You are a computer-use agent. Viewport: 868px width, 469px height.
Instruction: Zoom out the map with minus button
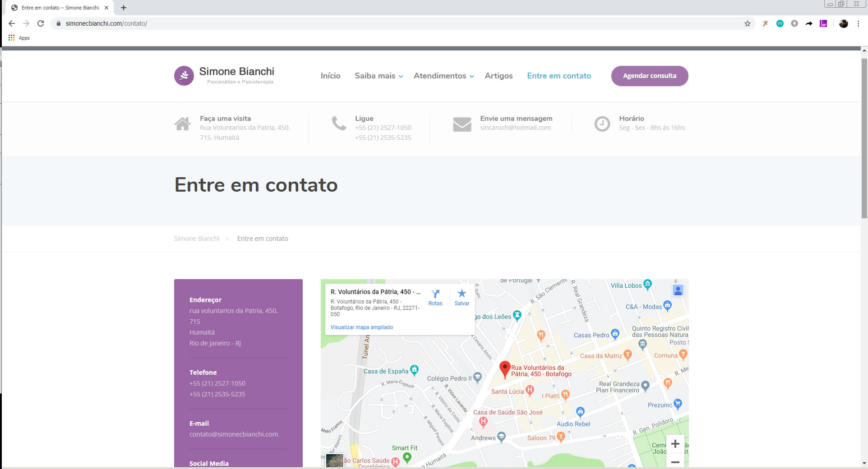[675, 462]
